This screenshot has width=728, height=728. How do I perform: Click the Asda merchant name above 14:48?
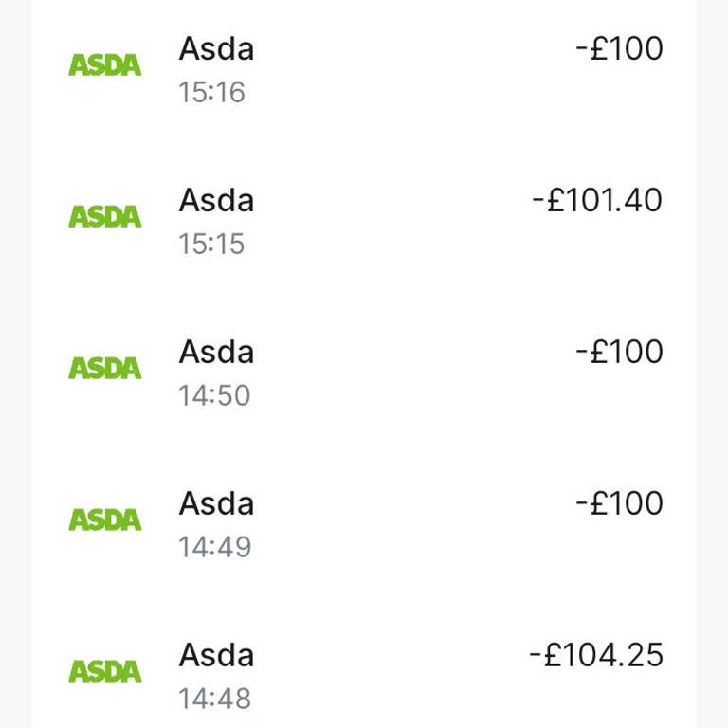point(216,655)
